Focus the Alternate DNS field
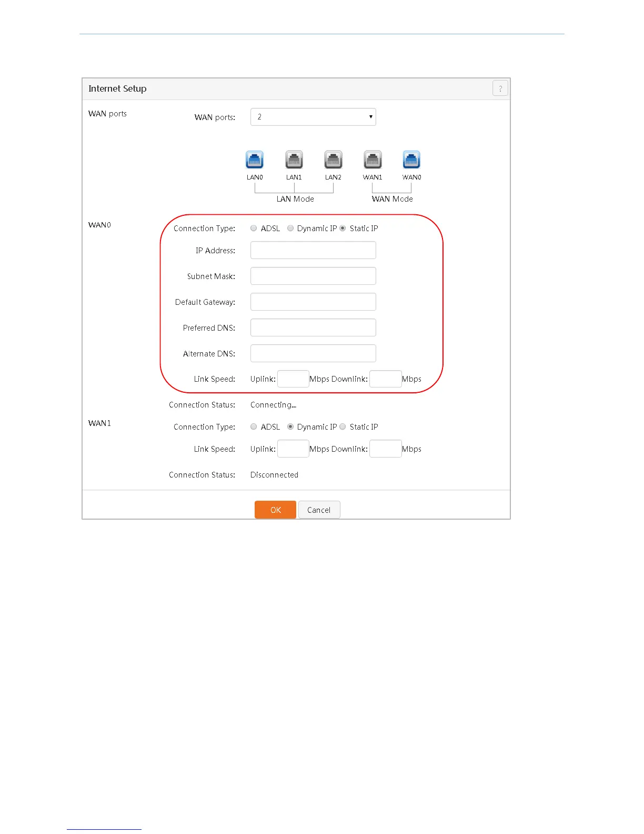The height and width of the screenshot is (834, 644). tap(313, 353)
